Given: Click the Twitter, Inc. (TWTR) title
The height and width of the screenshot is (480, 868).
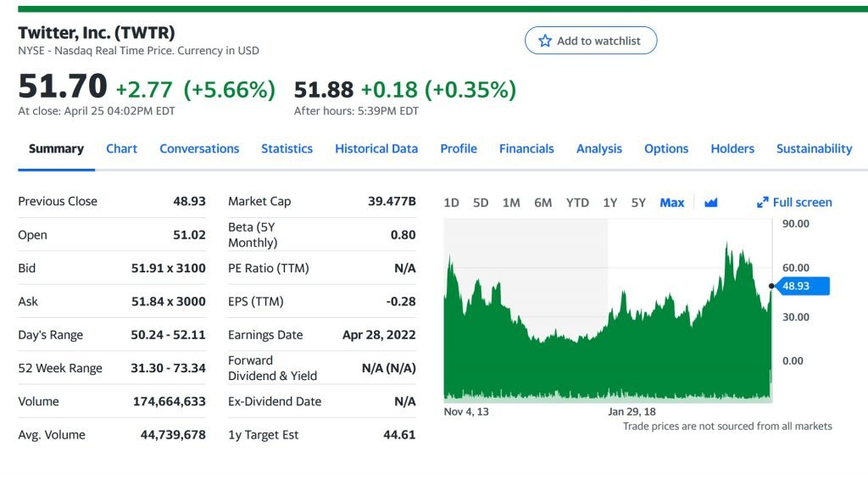Looking at the screenshot, I should click(97, 33).
